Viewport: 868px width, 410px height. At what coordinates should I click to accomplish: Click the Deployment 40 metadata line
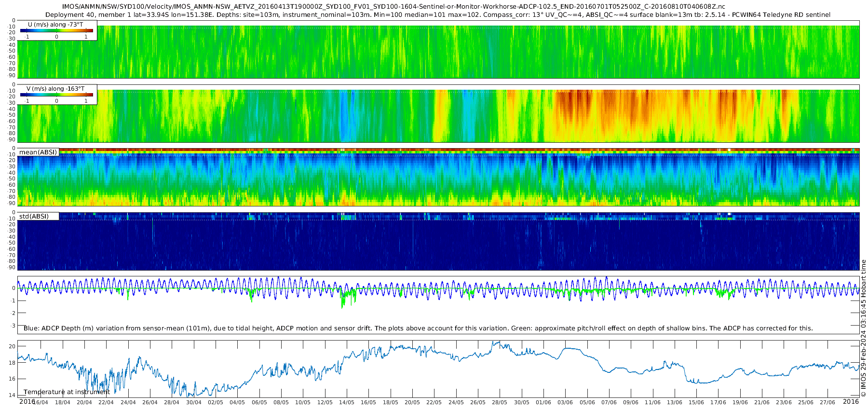[x=438, y=15]
